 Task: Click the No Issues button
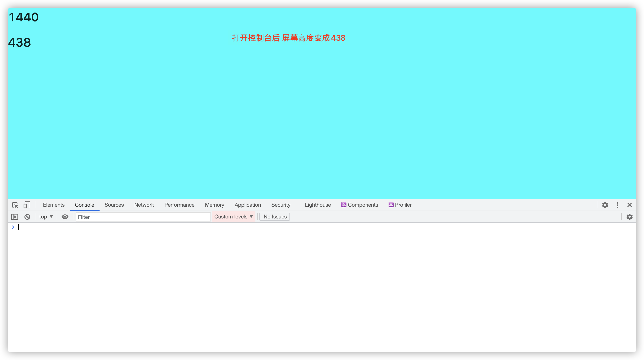pyautogui.click(x=275, y=217)
